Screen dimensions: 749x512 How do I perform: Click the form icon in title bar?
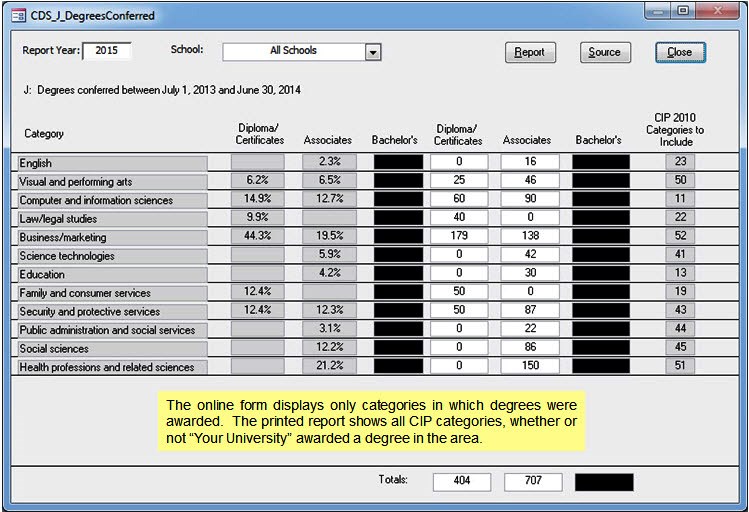(x=19, y=16)
